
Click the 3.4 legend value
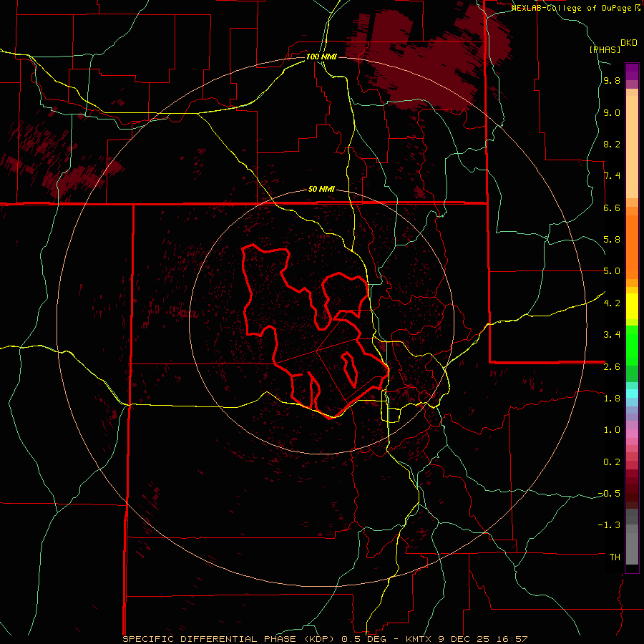pyautogui.click(x=612, y=335)
